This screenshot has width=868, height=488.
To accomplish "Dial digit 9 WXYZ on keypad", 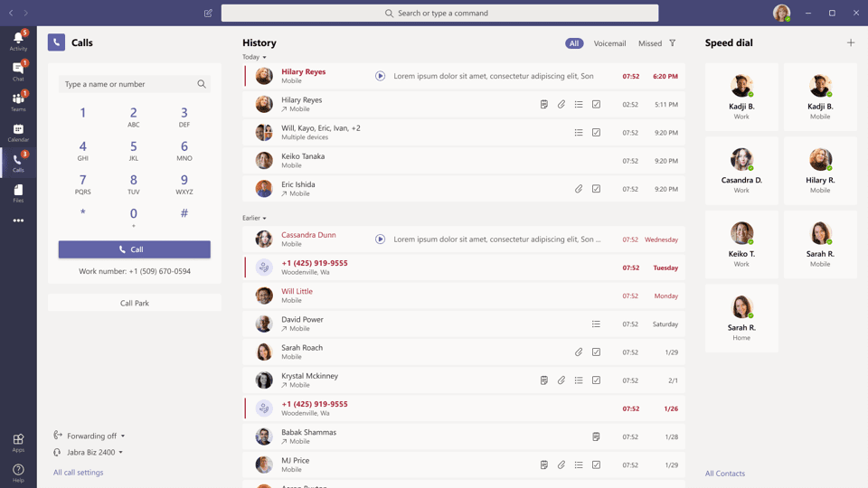I will [184, 183].
